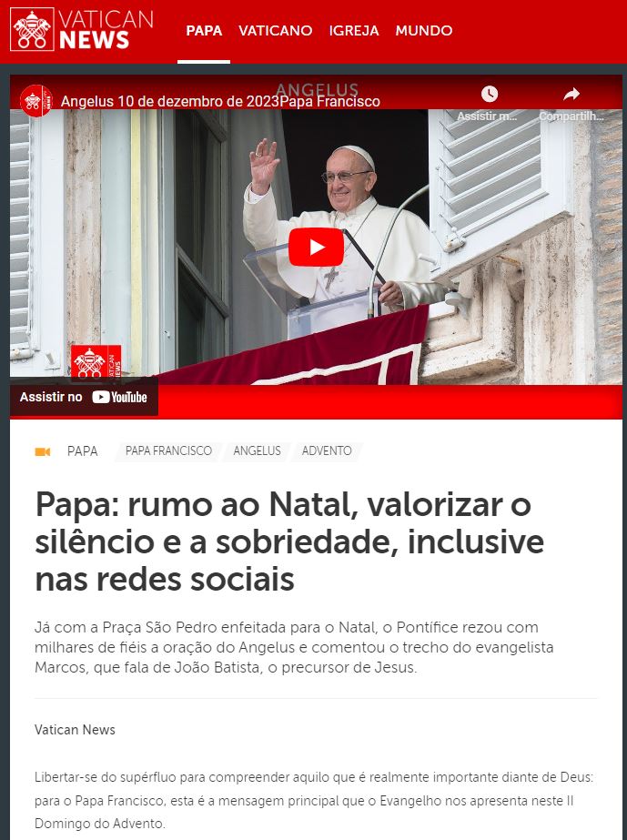Click the Share arrow icon on video
The image size is (627, 840).
click(571, 95)
